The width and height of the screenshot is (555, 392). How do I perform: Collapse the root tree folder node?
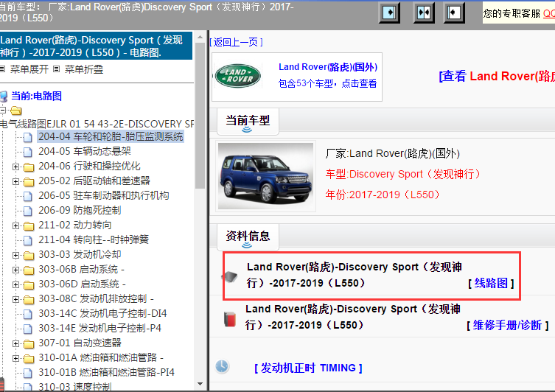point(3,111)
